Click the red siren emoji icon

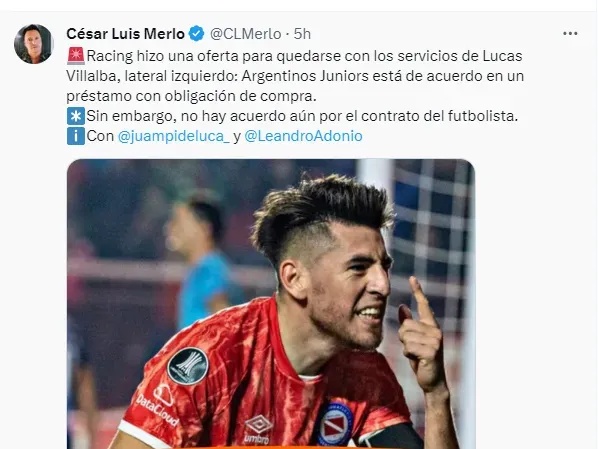(x=76, y=56)
